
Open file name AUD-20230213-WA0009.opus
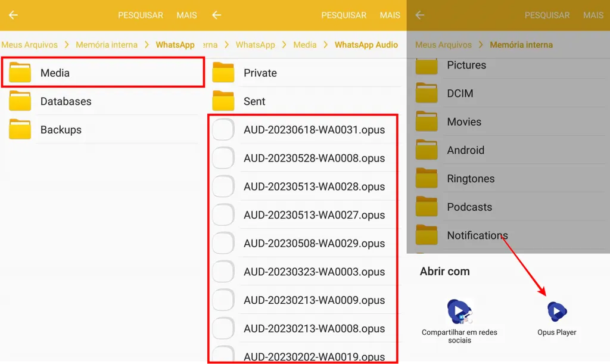(315, 300)
